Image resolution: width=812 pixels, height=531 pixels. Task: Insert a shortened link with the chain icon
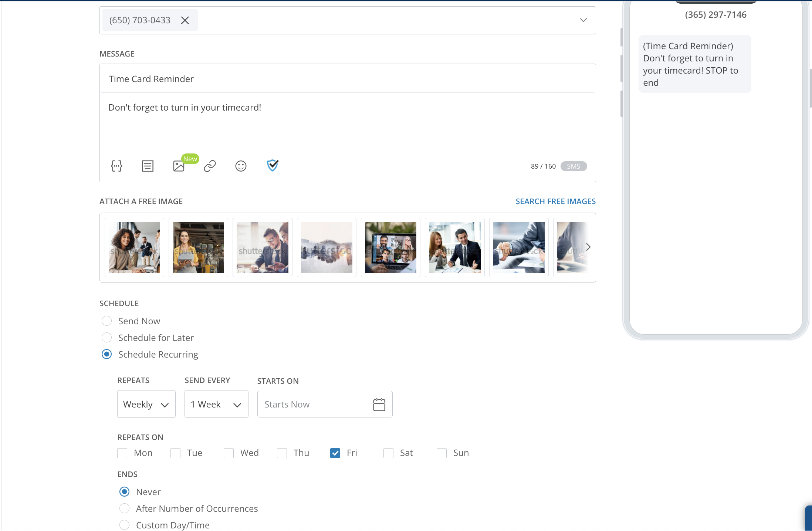pos(210,166)
